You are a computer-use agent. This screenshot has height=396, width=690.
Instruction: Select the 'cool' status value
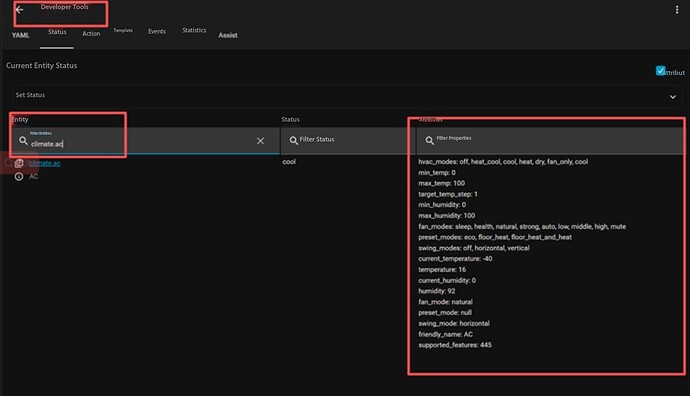pos(289,162)
